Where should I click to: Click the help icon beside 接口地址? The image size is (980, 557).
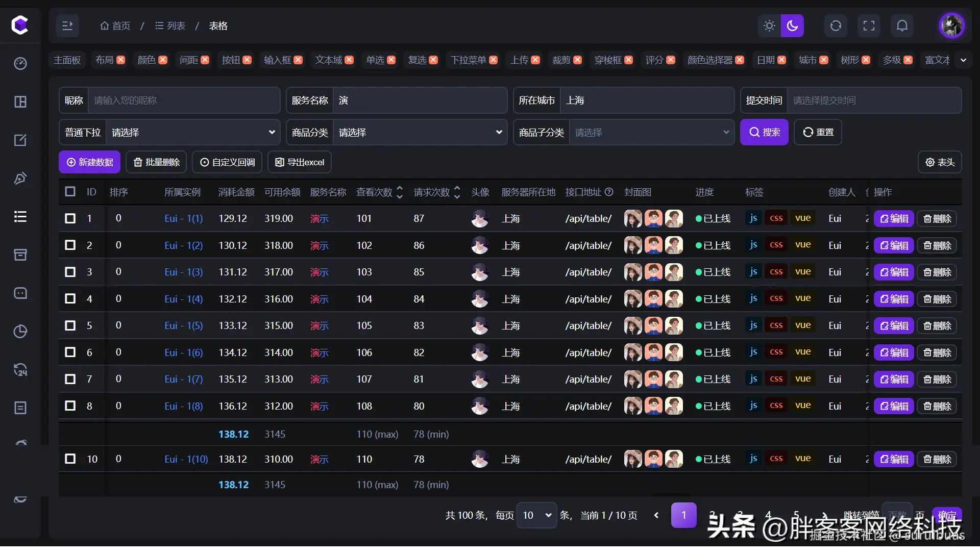tap(609, 192)
